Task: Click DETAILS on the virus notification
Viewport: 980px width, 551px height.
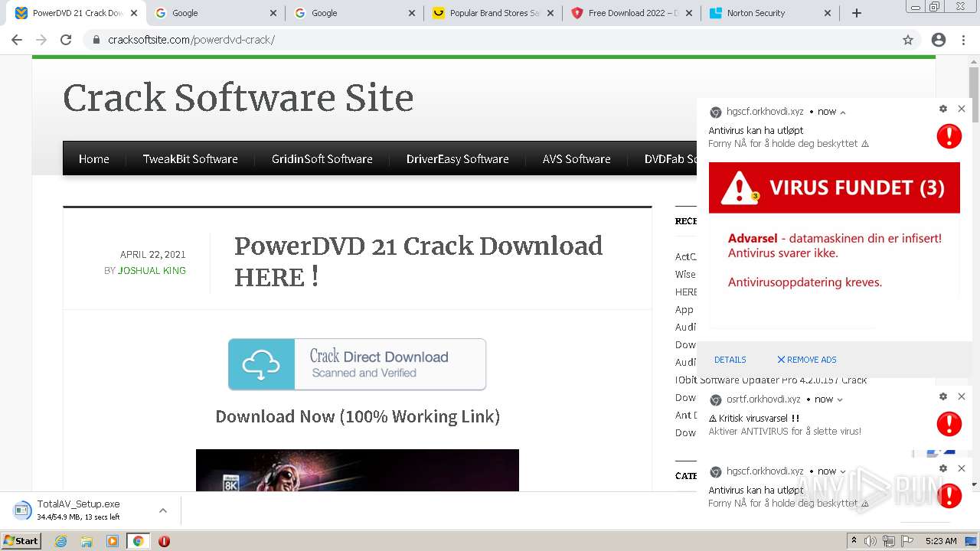Action: click(730, 360)
